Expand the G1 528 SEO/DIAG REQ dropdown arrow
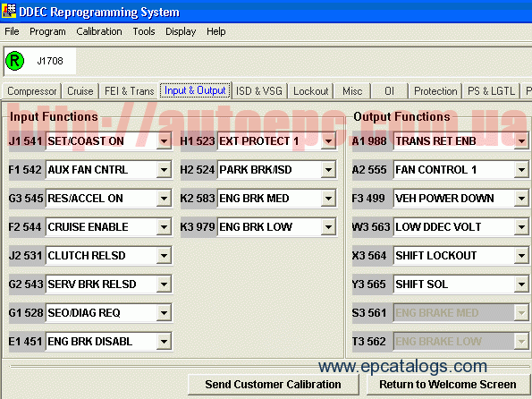This screenshot has width=532, height=399. pos(164,312)
